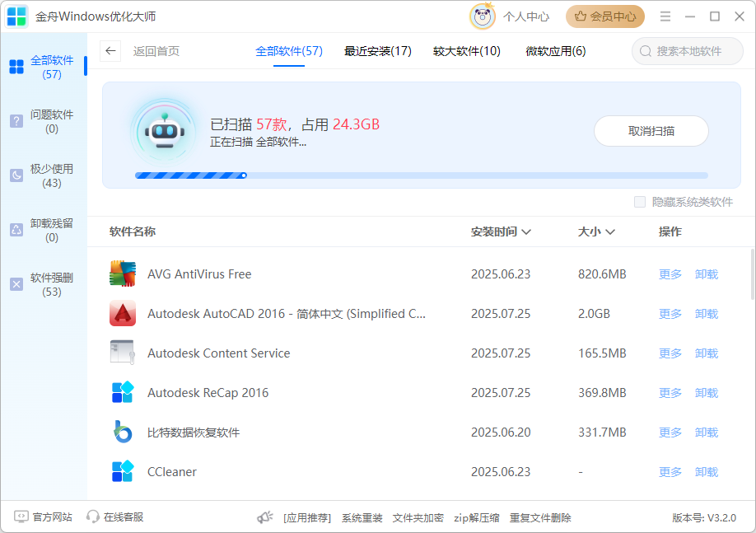Click the 比特数据恢复软件 app icon
Image resolution: width=756 pixels, height=533 pixels.
(x=123, y=432)
